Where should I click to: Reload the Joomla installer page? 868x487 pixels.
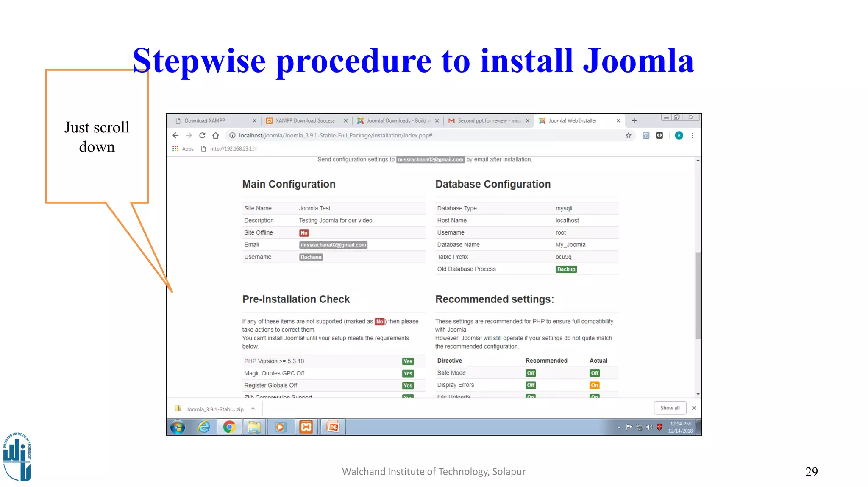click(x=202, y=135)
